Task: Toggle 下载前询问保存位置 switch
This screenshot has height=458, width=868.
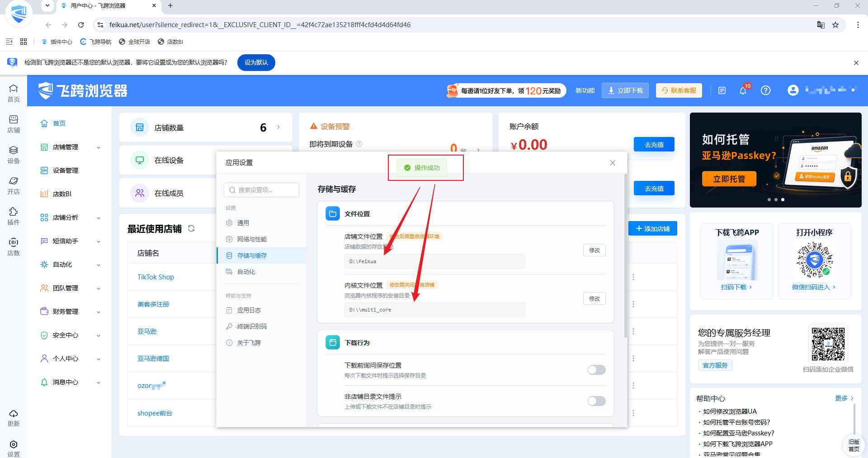Action: click(x=596, y=370)
